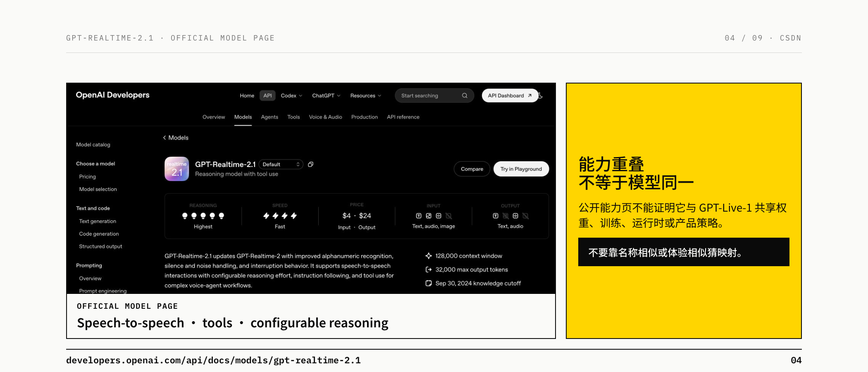
Task: Click the output audio modality icon
Action: [515, 216]
